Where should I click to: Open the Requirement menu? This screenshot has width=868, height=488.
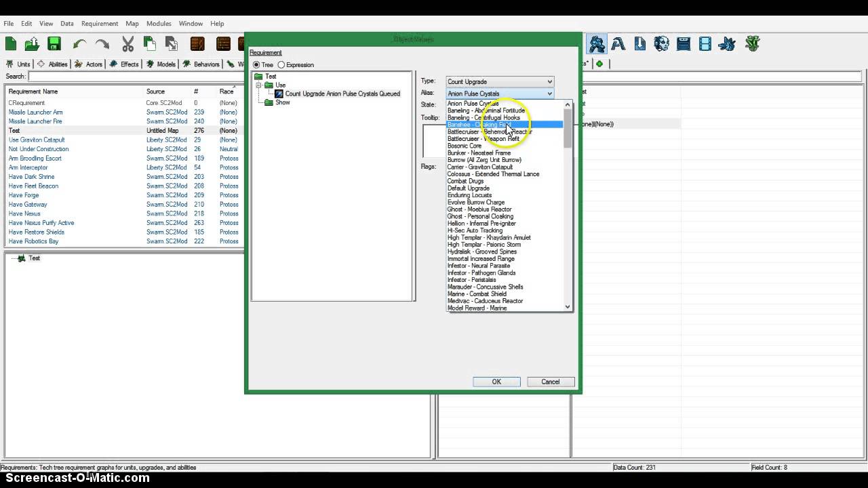(x=100, y=24)
